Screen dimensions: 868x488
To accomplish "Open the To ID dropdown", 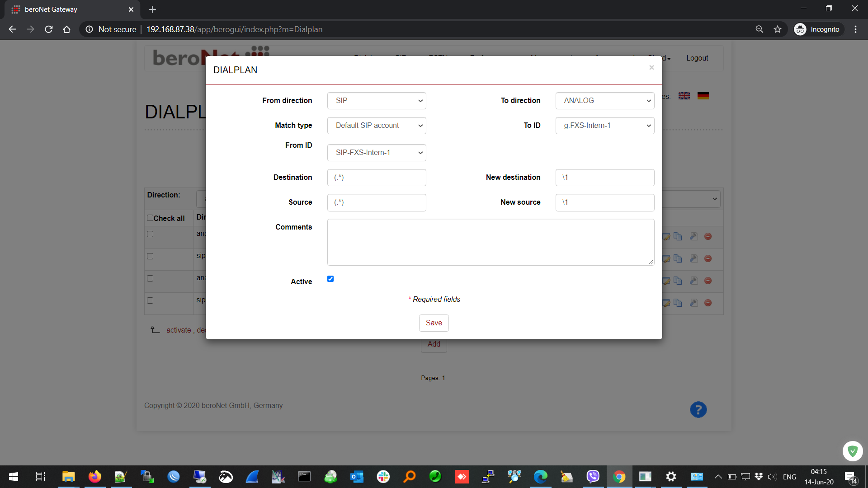I will [x=604, y=126].
